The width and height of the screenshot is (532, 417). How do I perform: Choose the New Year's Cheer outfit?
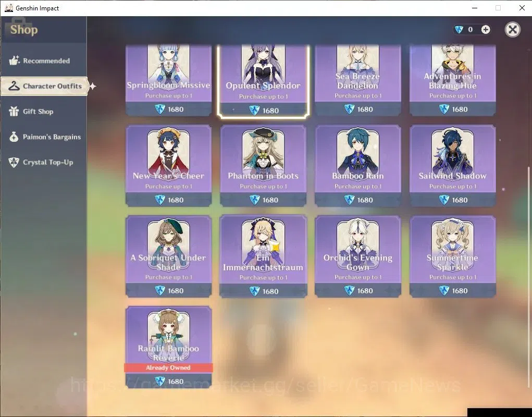pos(169,166)
